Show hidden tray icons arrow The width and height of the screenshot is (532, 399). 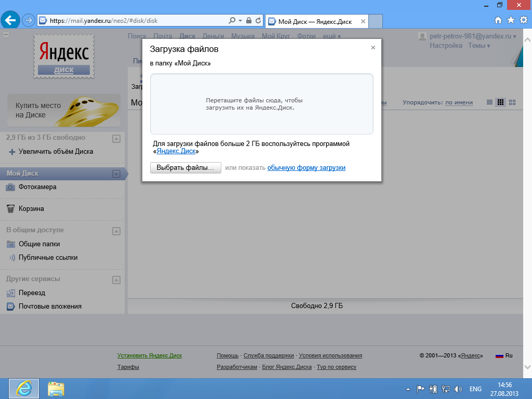point(408,389)
